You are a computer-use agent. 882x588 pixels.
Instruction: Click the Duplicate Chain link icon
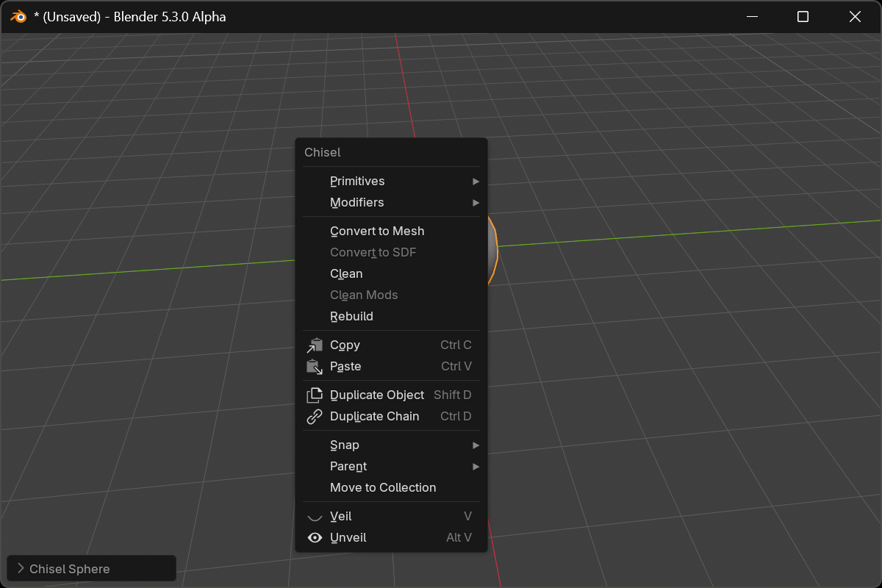pyautogui.click(x=315, y=416)
